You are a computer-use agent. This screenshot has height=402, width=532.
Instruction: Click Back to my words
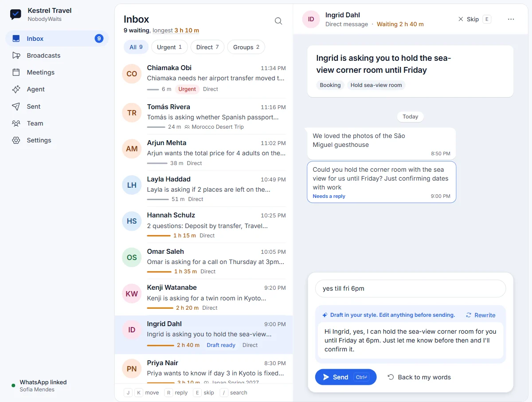[419, 377]
